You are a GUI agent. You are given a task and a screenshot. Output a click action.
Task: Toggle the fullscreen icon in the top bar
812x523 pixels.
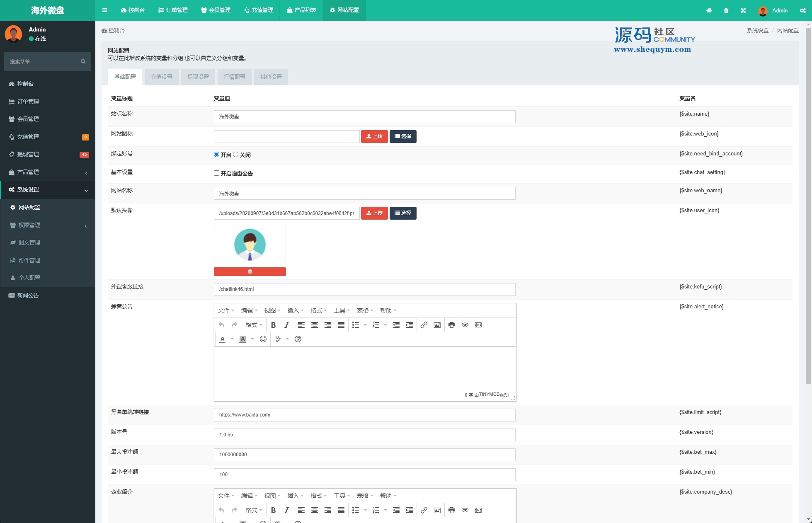pos(743,10)
